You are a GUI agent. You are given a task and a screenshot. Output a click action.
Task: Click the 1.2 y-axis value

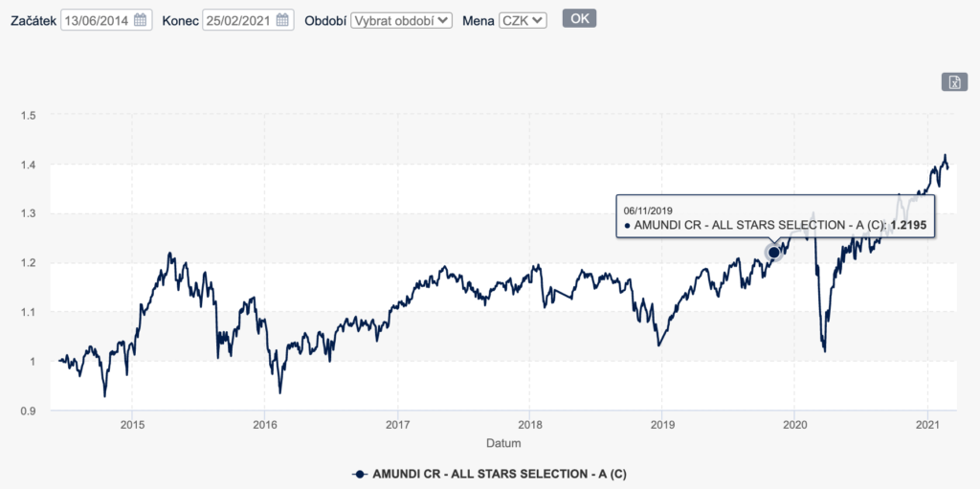point(30,262)
